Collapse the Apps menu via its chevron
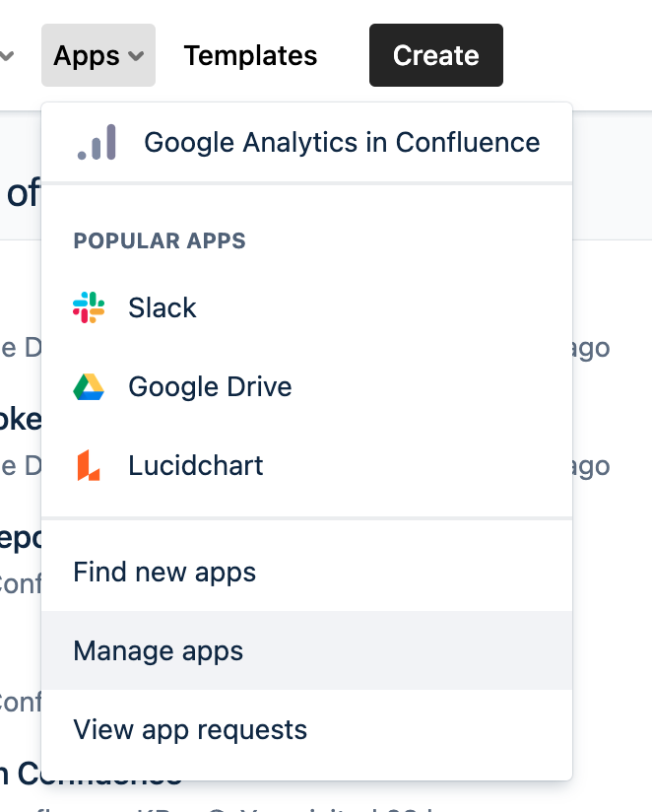Screen dimensions: 652x812 click(x=137, y=56)
